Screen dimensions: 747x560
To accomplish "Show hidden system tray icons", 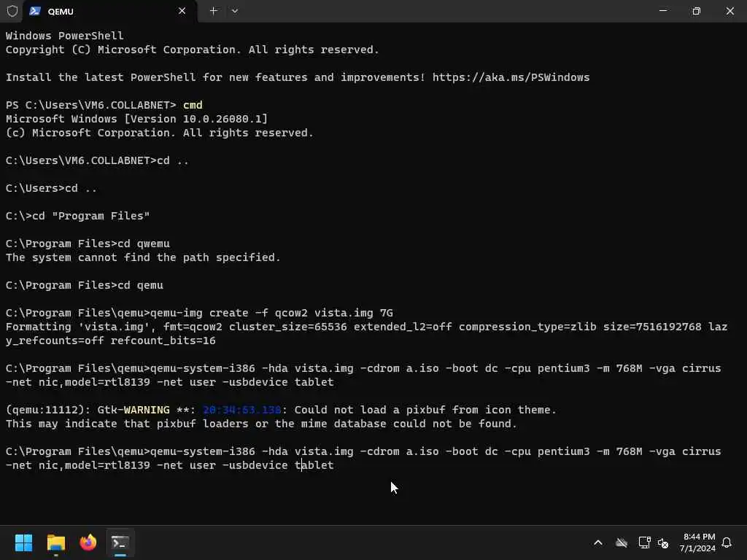I will [x=598, y=542].
